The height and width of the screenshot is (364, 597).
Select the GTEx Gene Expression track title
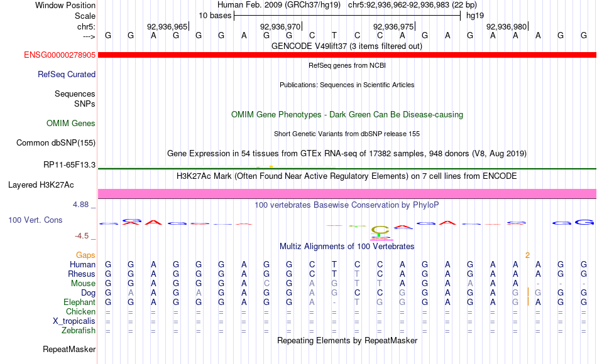(x=347, y=154)
